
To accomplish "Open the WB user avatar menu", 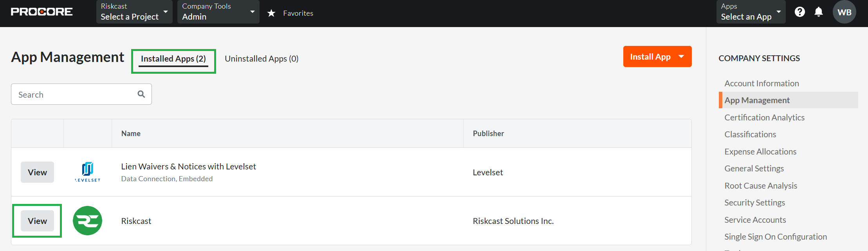I will [x=845, y=12].
